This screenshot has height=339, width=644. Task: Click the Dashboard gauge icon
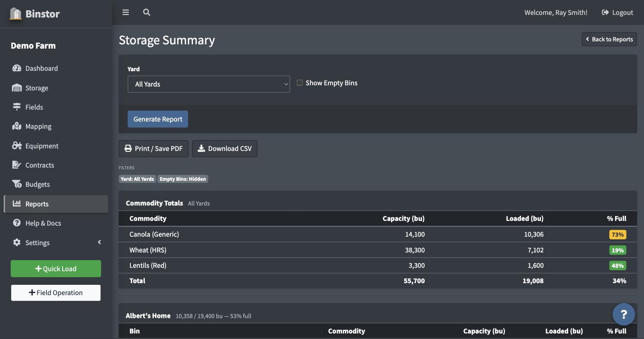click(17, 68)
